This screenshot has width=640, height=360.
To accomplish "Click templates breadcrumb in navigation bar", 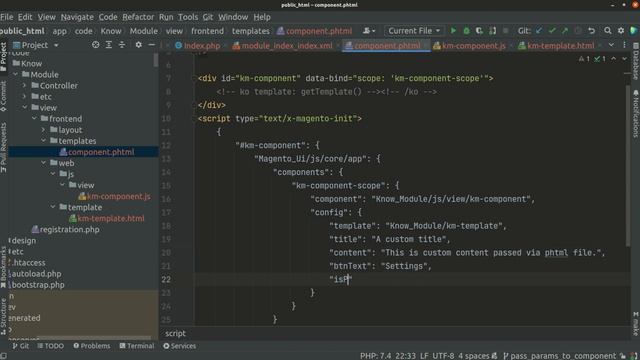I will click(x=251, y=31).
